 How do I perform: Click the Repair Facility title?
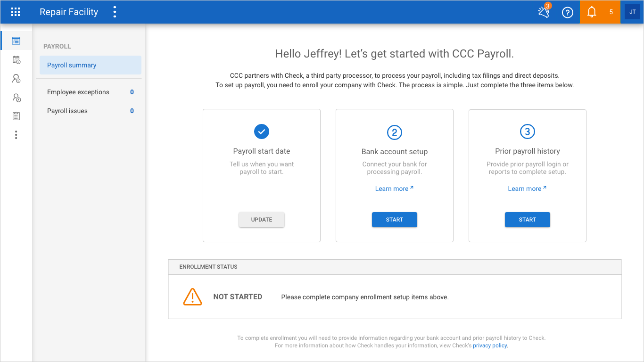(69, 12)
